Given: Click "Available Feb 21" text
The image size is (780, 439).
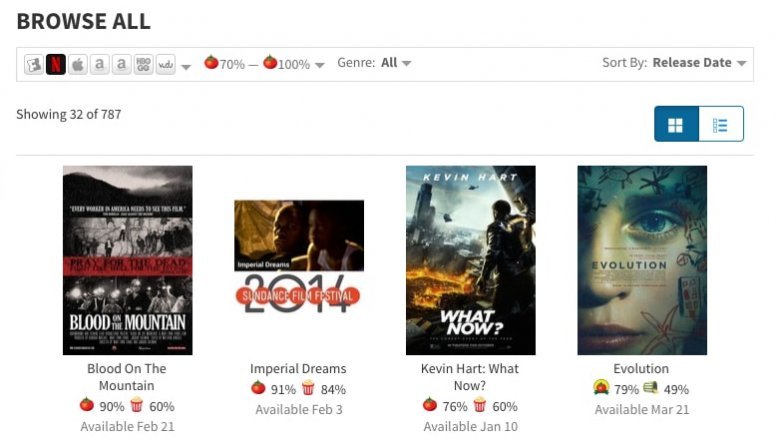Looking at the screenshot, I should click(127, 427).
